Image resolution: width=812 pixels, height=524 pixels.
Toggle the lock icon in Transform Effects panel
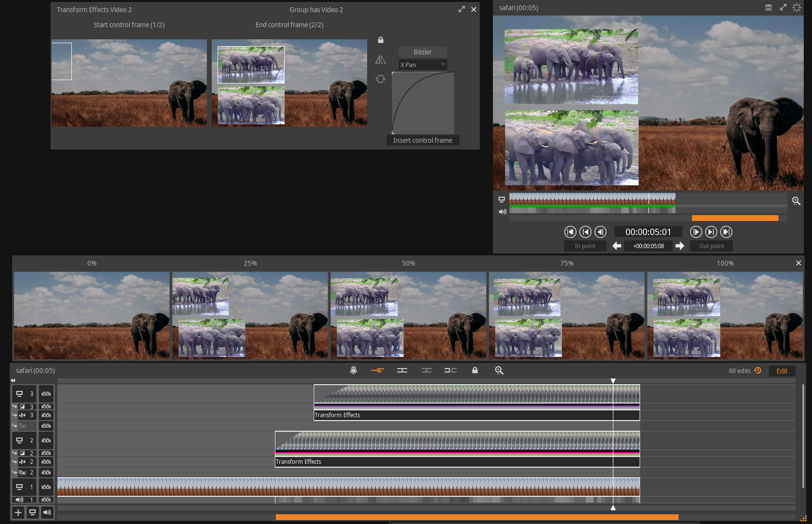pos(381,40)
